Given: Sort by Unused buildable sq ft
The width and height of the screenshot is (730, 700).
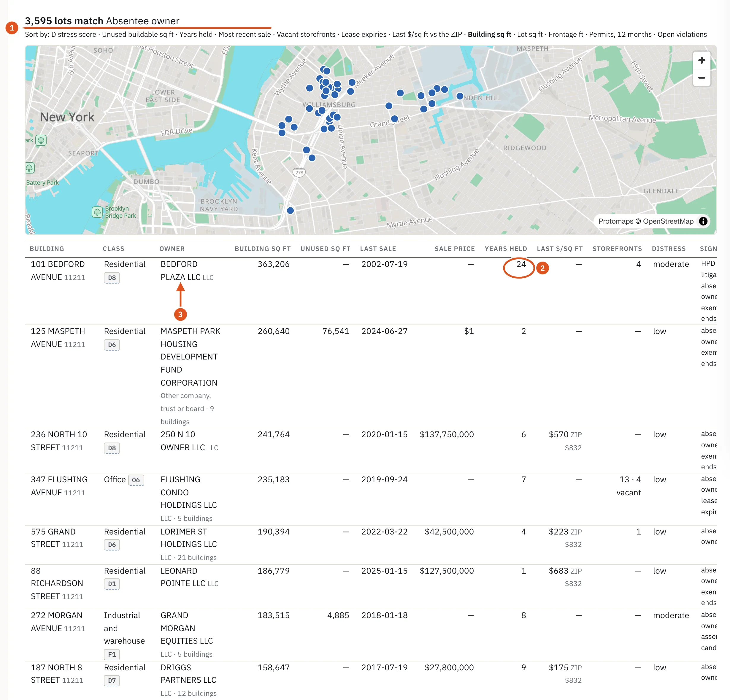Looking at the screenshot, I should click(x=138, y=34).
